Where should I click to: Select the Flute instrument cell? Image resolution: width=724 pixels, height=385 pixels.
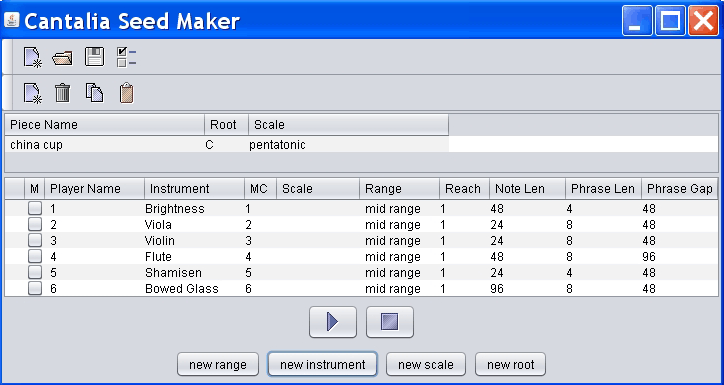[195, 257]
